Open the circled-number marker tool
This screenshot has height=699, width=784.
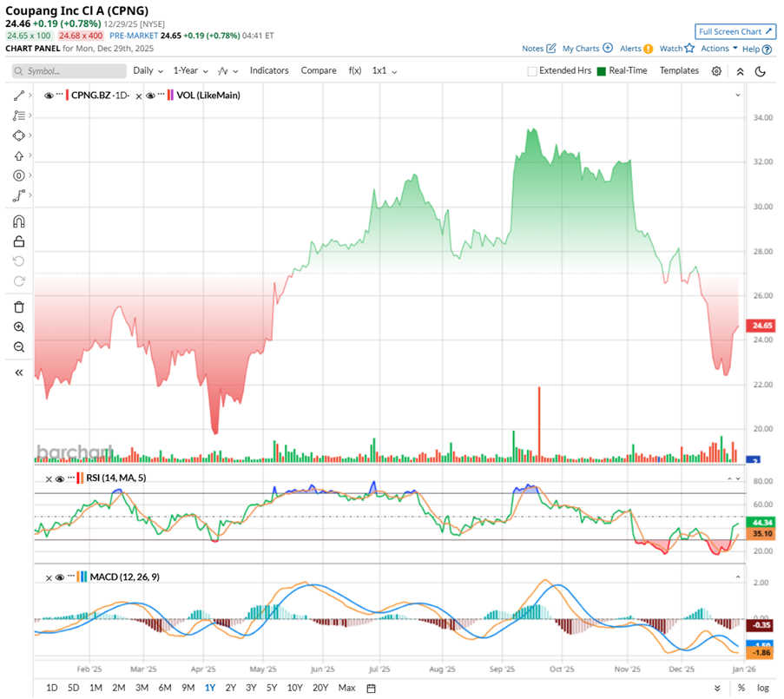[x=18, y=175]
